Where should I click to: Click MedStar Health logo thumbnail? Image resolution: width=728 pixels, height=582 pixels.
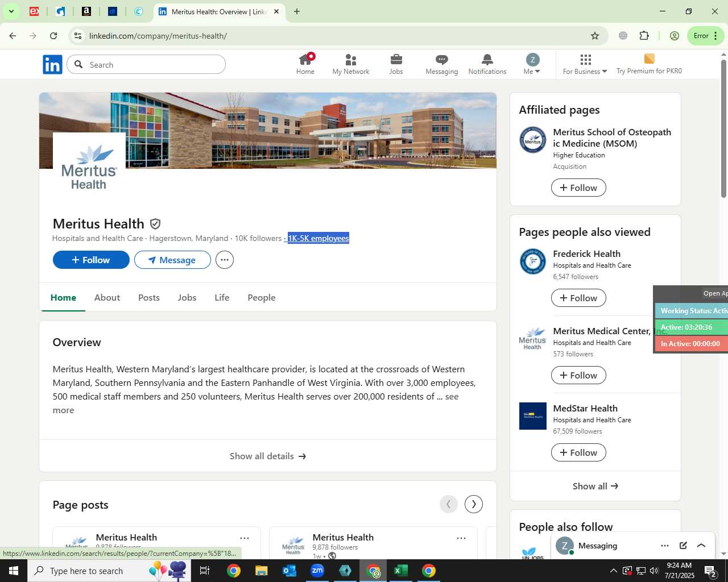point(533,416)
